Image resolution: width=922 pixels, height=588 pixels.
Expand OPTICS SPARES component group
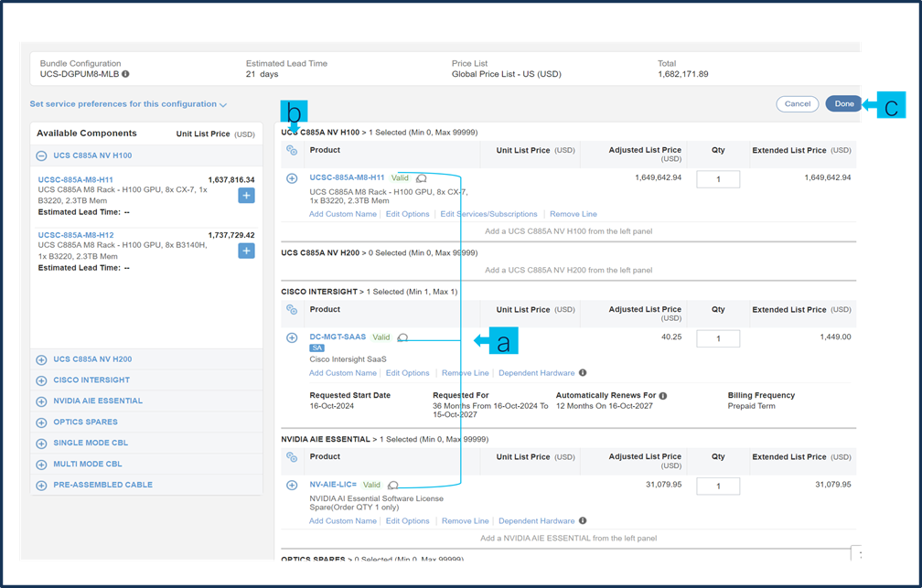click(x=41, y=422)
